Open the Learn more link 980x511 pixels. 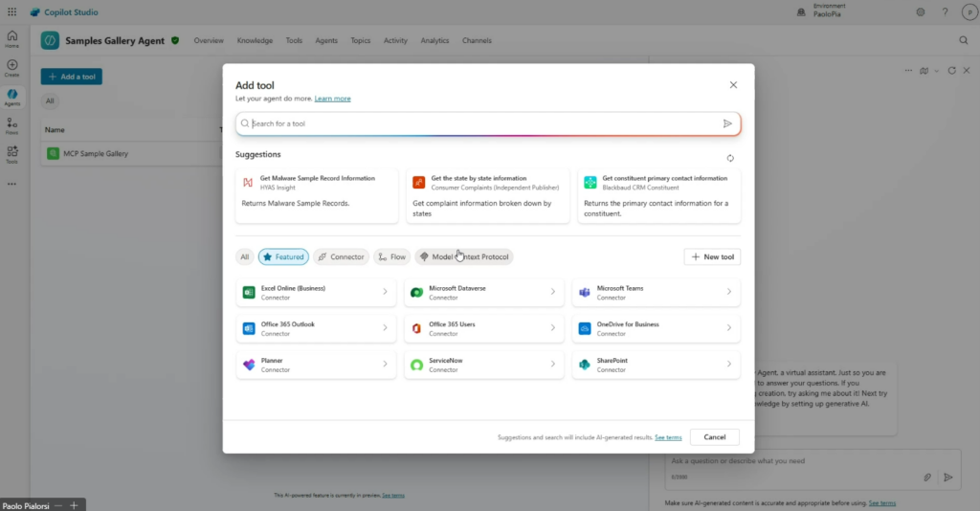click(x=332, y=99)
